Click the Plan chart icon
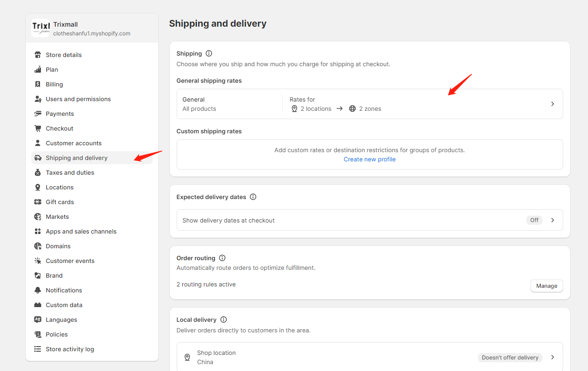Image resolution: width=588 pixels, height=371 pixels. (x=38, y=69)
